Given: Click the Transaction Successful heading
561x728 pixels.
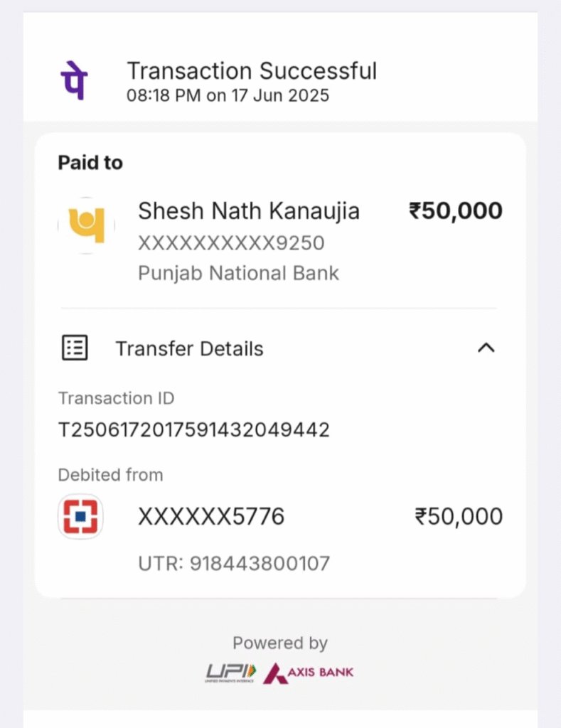Looking at the screenshot, I should [x=252, y=71].
